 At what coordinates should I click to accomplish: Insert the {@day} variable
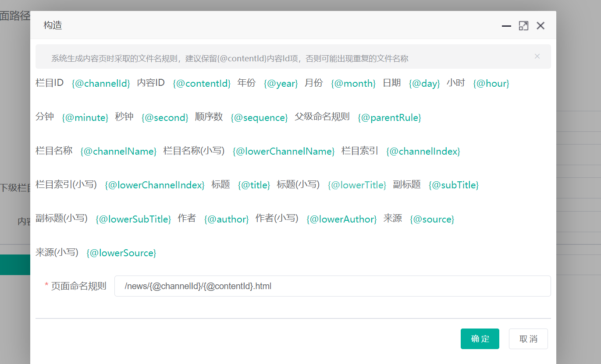coord(424,84)
